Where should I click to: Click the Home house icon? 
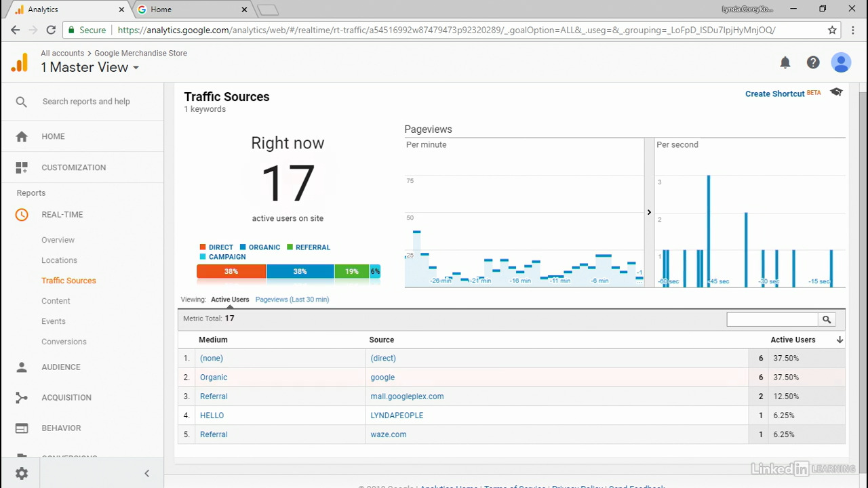tap(22, 136)
